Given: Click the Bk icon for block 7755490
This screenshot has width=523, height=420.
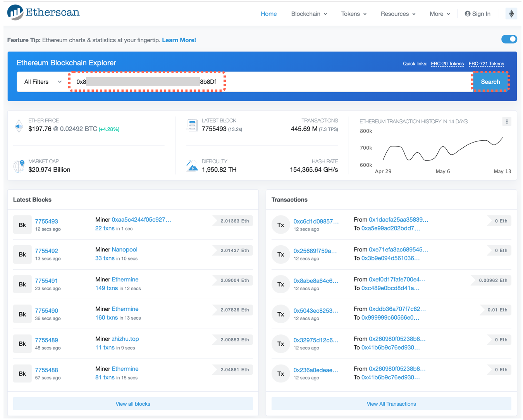Looking at the screenshot, I should pyautogui.click(x=22, y=314).
